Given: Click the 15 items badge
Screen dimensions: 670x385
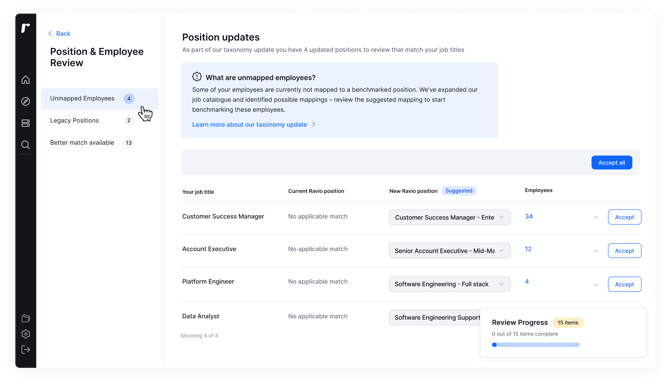Looking at the screenshot, I should tap(567, 323).
